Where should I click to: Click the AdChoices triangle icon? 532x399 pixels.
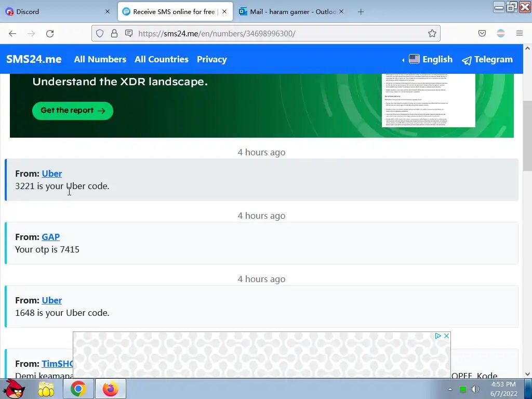[x=438, y=336]
